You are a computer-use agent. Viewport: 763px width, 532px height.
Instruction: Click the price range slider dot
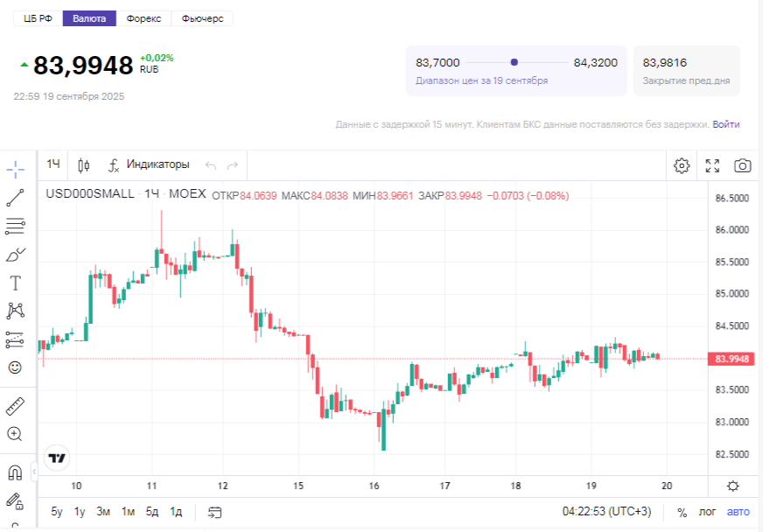(514, 62)
